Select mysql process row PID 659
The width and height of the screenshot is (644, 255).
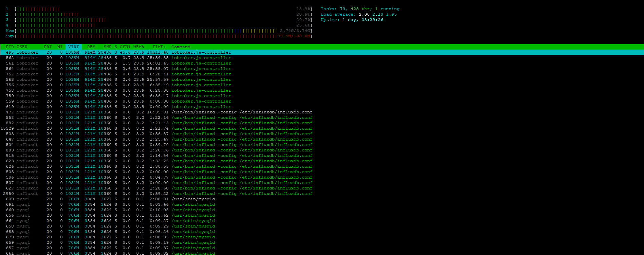[322, 242]
